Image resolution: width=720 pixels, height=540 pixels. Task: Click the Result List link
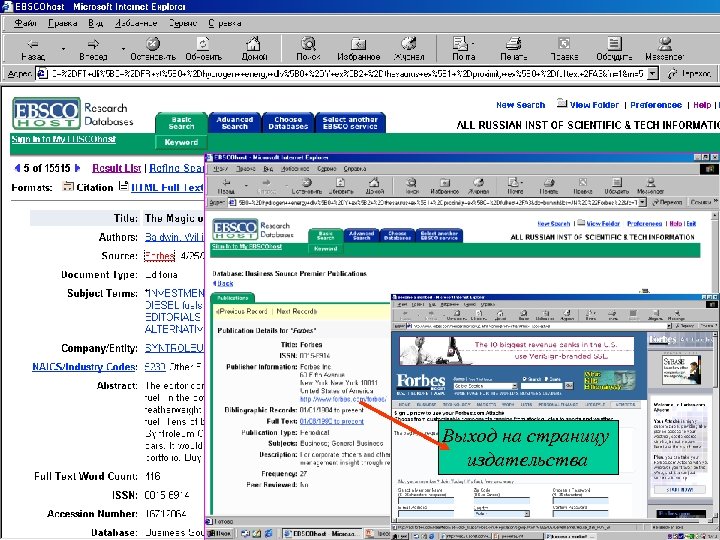pos(116,169)
